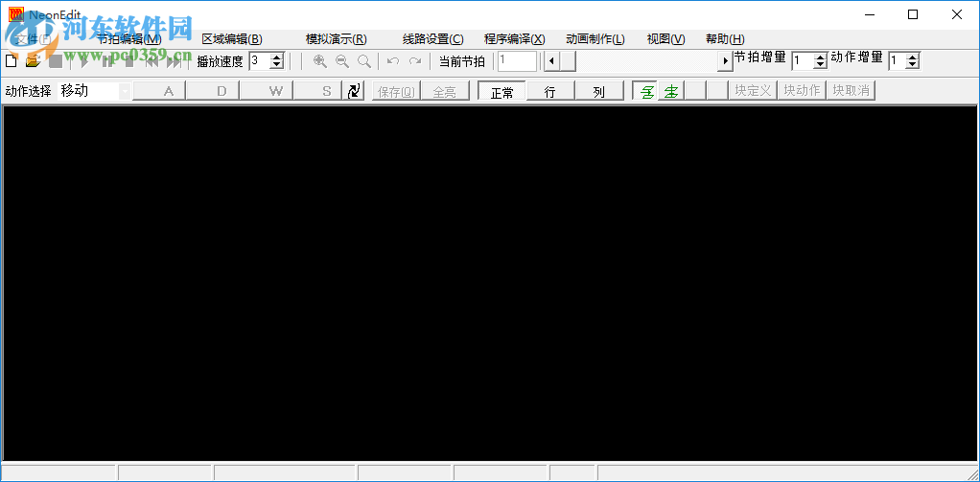Increase 节拍增量 with the up arrow

point(821,57)
